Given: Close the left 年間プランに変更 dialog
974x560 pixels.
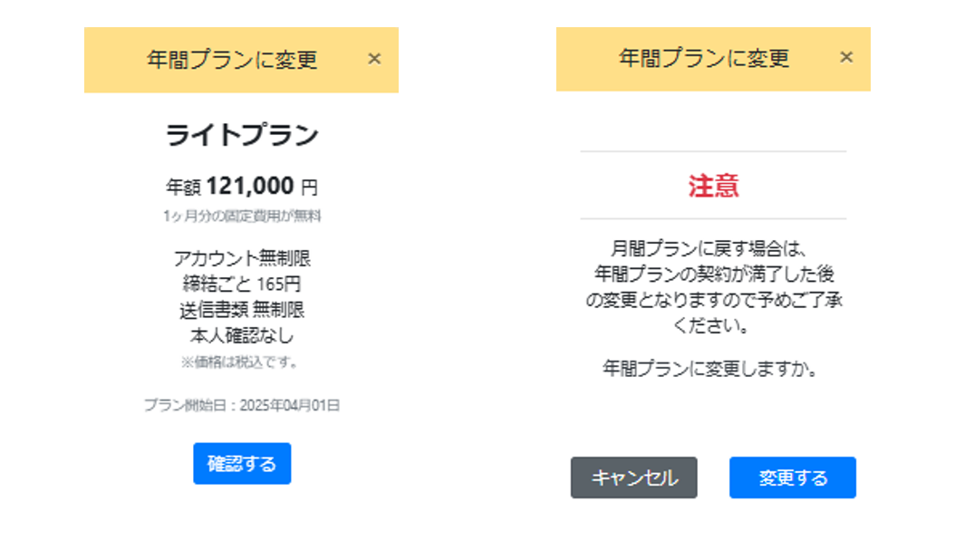Looking at the screenshot, I should tap(375, 58).
